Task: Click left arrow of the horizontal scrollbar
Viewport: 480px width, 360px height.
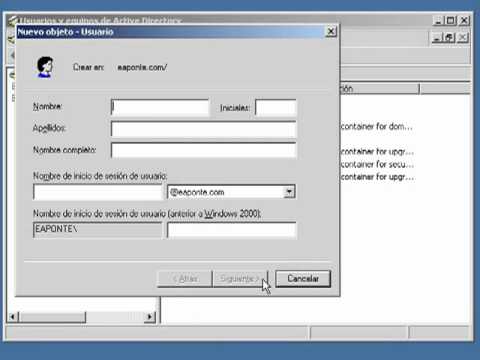Action: 13,317
